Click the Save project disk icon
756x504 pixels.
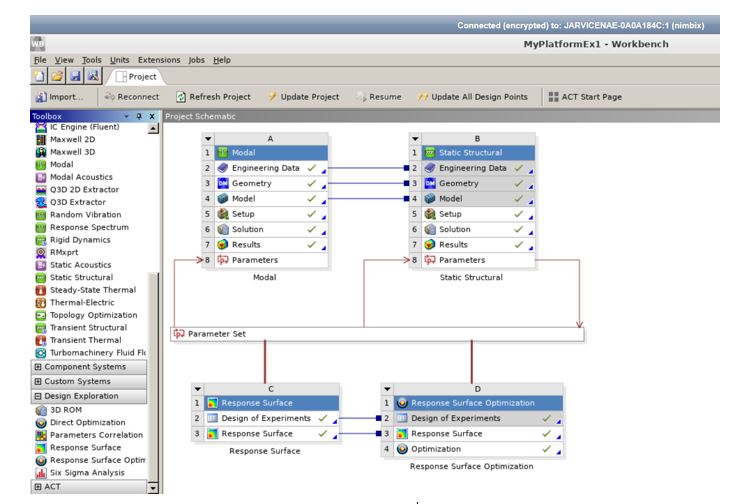pyautogui.click(x=75, y=76)
